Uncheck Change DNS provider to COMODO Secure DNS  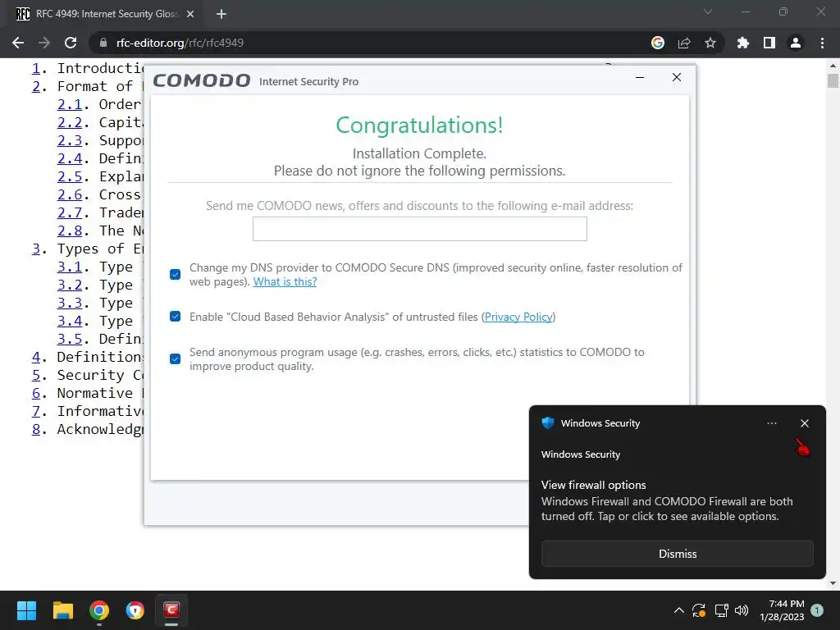tap(176, 274)
